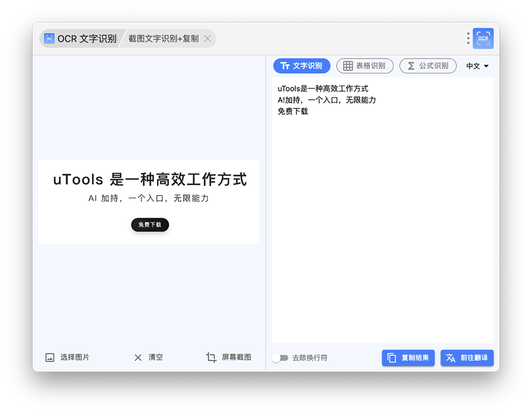Click the result line 'uTools是一种高效工作方式'
The height and width of the screenshot is (415, 532).
coord(323,89)
